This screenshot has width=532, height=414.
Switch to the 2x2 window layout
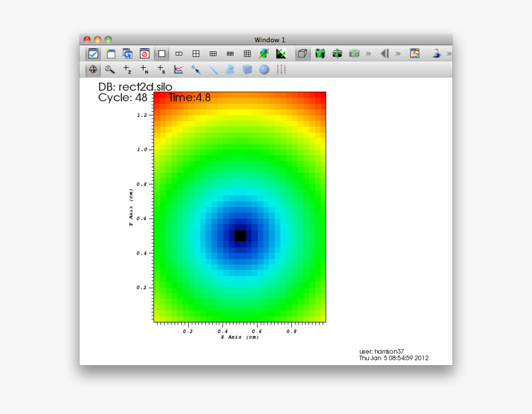coord(195,54)
